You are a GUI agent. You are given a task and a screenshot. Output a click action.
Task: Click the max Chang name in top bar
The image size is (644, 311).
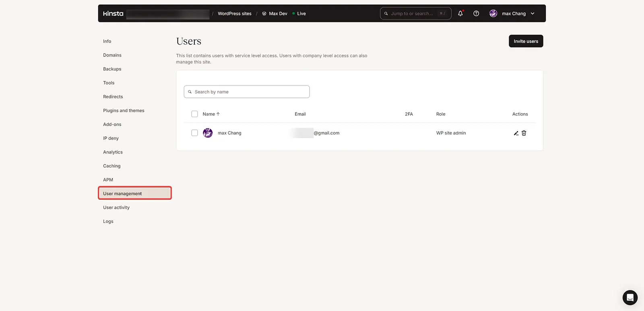(514, 14)
